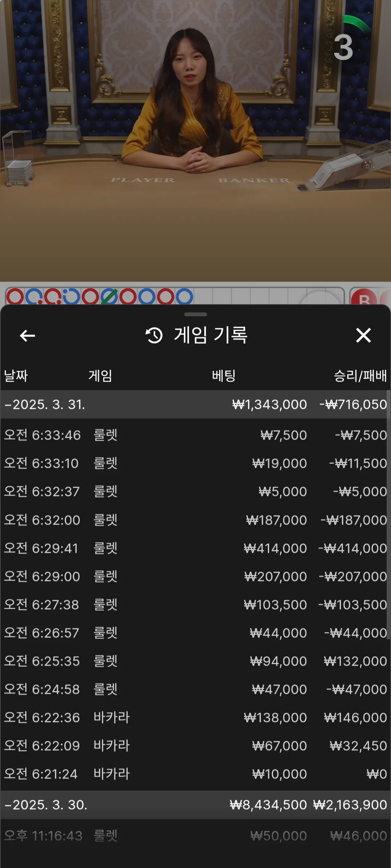Image resolution: width=391 pixels, height=868 pixels.
Task: Tap the green-slashed tie circle in roadmap
Action: [x=109, y=297]
